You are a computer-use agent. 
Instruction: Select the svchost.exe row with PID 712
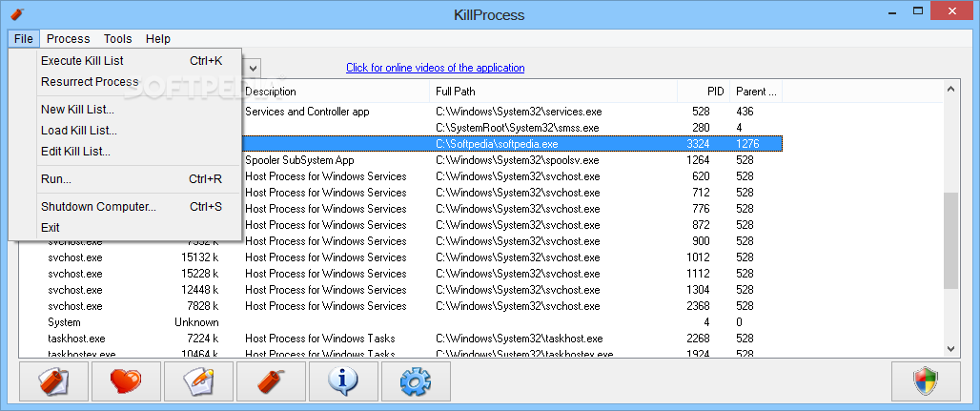pos(512,193)
